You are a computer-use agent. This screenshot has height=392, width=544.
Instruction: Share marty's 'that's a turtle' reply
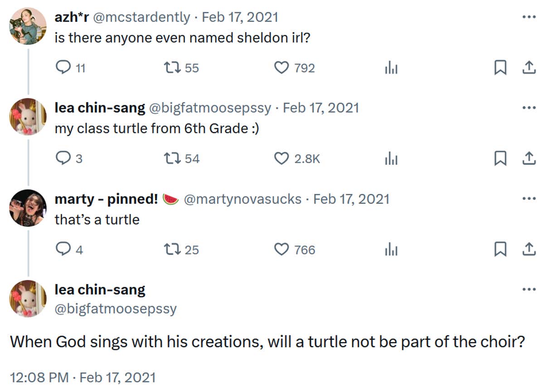click(x=529, y=249)
